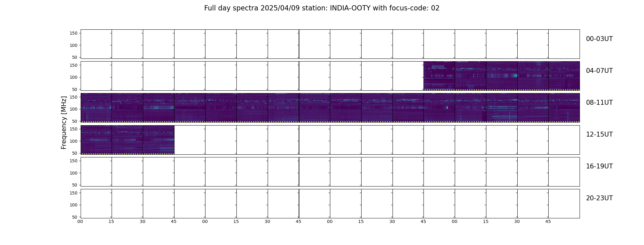Viewport: 644px width, 245px height.
Task: Open the 07:15 UT spectrogram panel in 04-07UT row
Action: pyautogui.click(x=502, y=76)
